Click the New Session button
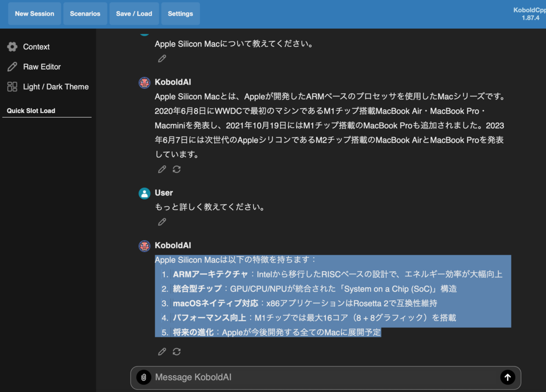Image resolution: width=546 pixels, height=392 pixels. click(35, 13)
